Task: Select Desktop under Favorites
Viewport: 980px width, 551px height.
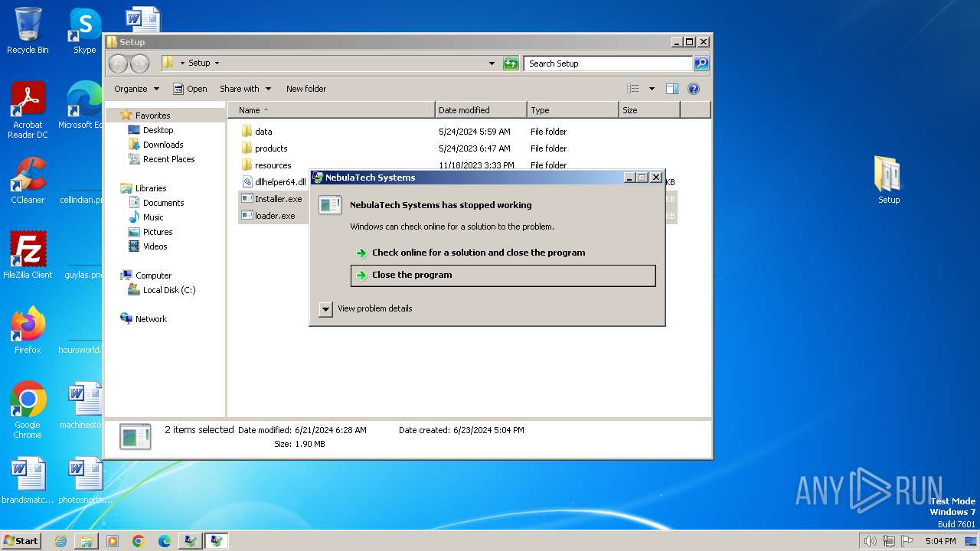Action: pyautogui.click(x=158, y=130)
